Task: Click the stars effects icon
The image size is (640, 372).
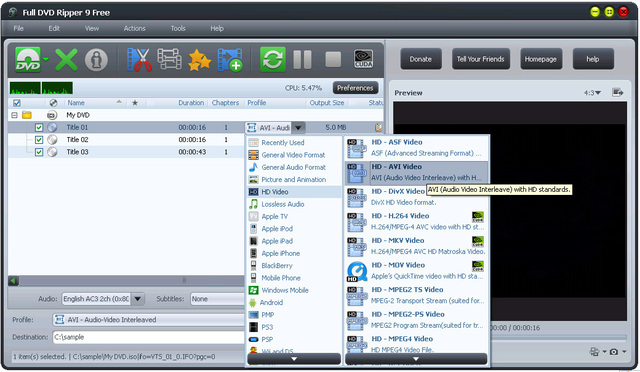Action: 199,60
